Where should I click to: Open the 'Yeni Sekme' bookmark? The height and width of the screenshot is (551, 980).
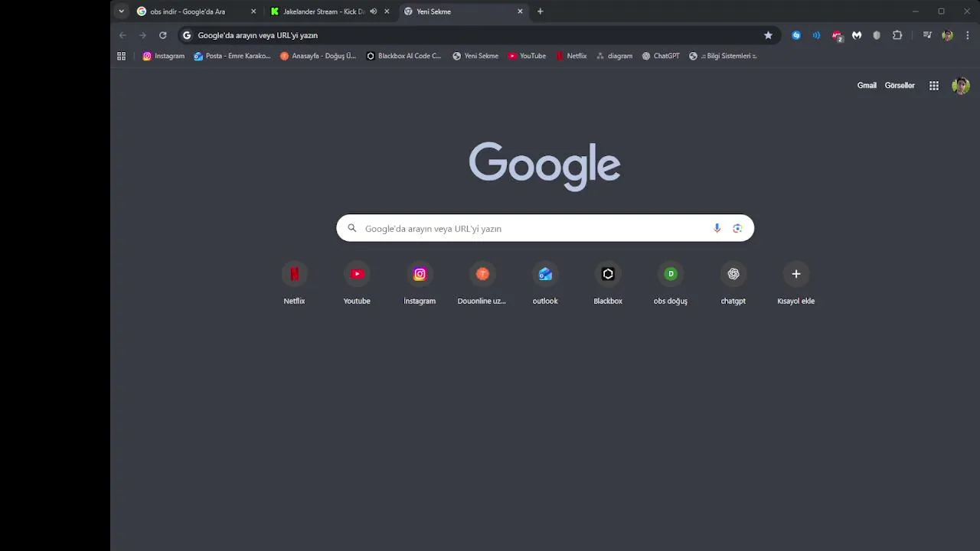pos(475,56)
